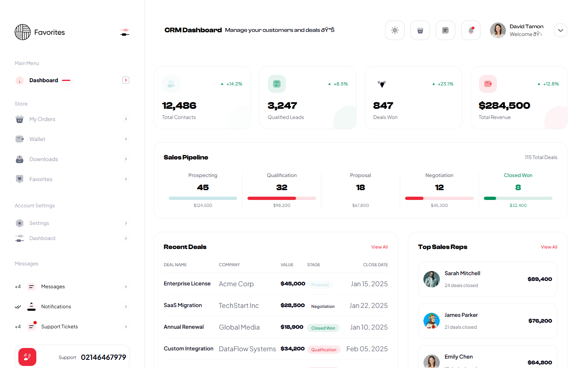This screenshot has height=368, width=588.
Task: Click View All in Recent Deals
Action: click(x=379, y=247)
